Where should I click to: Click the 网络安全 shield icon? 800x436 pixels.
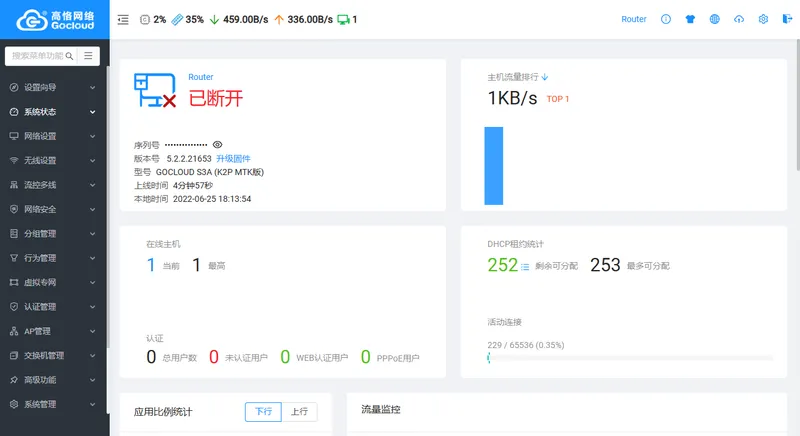tap(14, 209)
